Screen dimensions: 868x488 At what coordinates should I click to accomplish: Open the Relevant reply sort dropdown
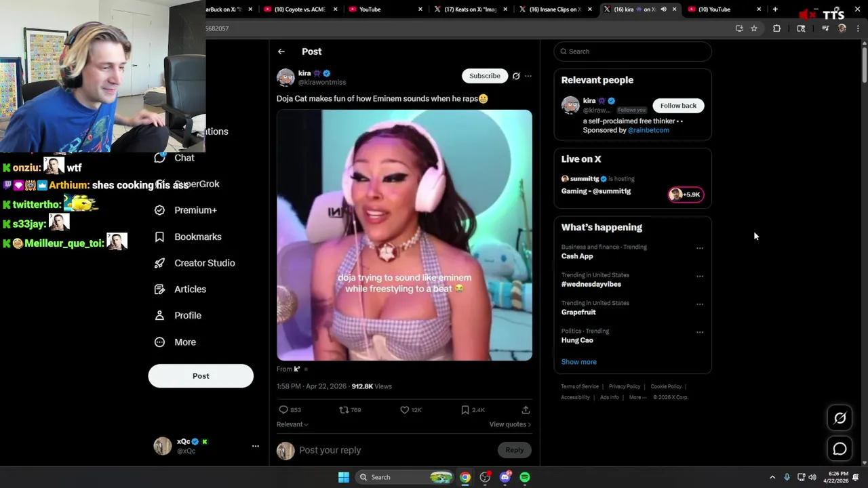coord(292,424)
